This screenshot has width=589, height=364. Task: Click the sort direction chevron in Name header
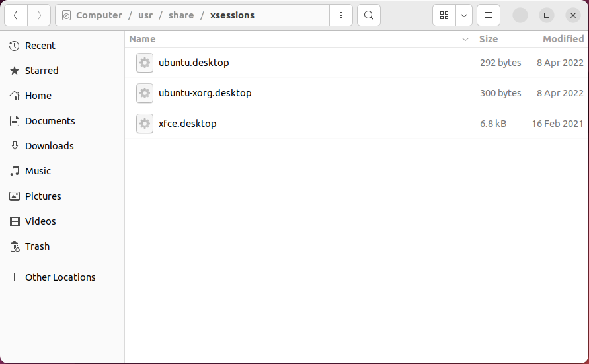pos(465,39)
